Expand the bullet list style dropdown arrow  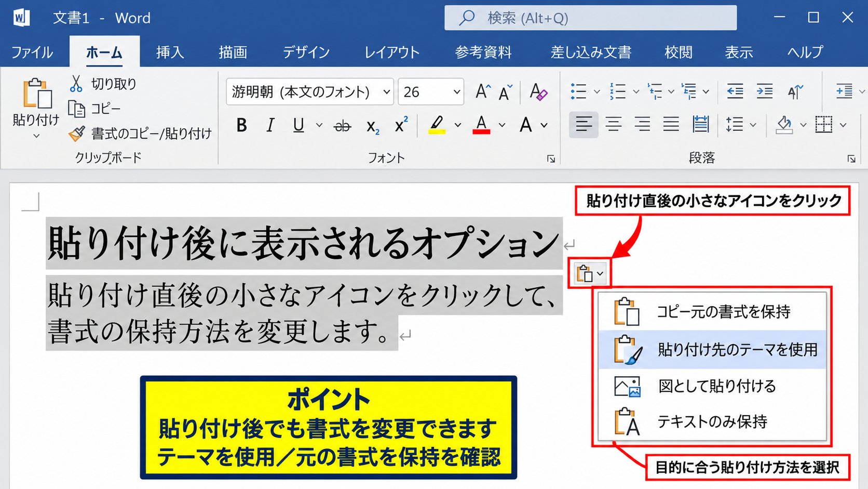coord(597,92)
